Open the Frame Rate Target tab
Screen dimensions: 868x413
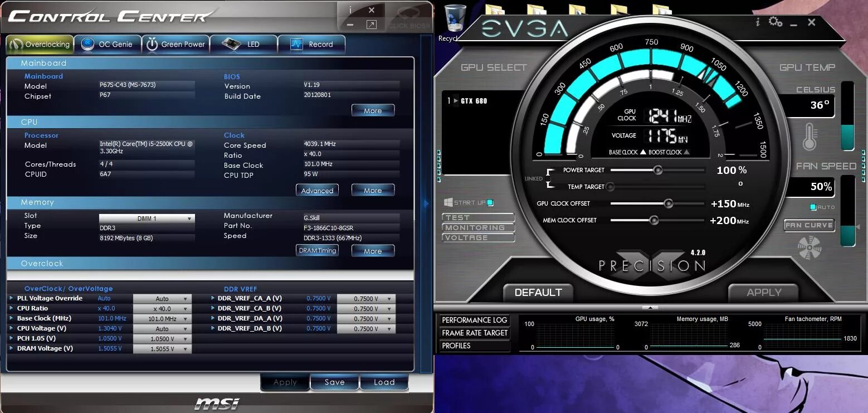(474, 333)
